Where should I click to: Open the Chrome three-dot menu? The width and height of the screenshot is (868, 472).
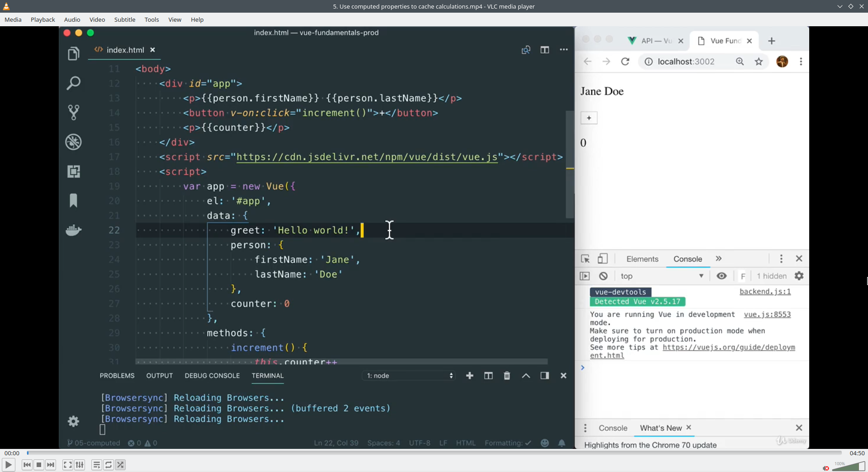click(x=801, y=62)
